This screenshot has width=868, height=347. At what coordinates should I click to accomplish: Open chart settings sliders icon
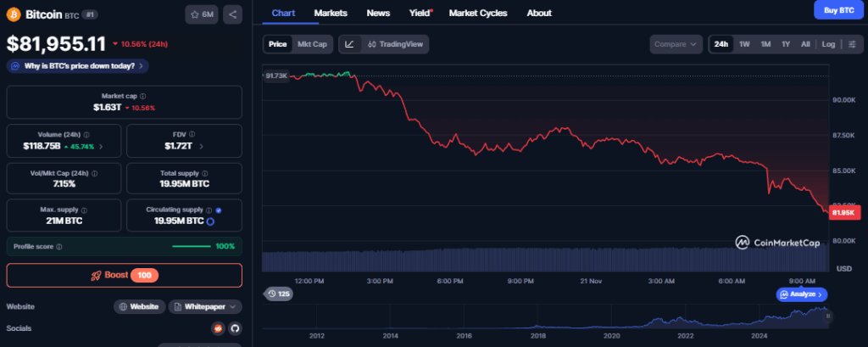tap(852, 44)
